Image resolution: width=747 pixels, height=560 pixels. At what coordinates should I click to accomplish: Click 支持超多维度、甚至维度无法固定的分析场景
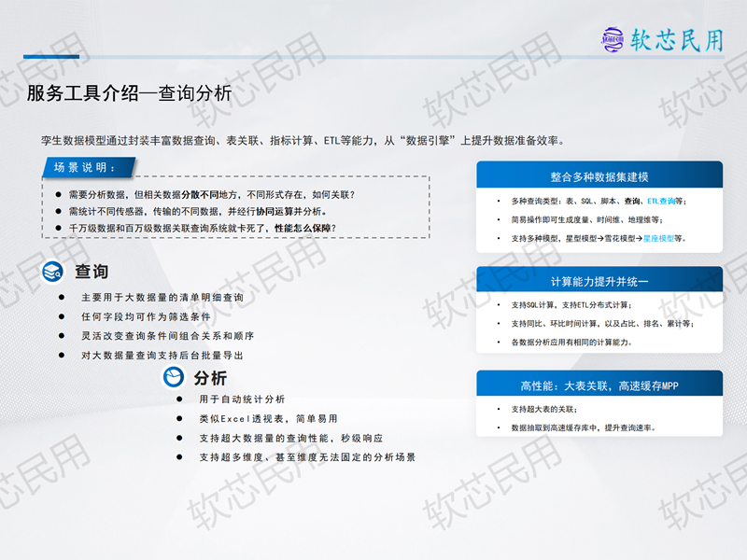point(307,457)
